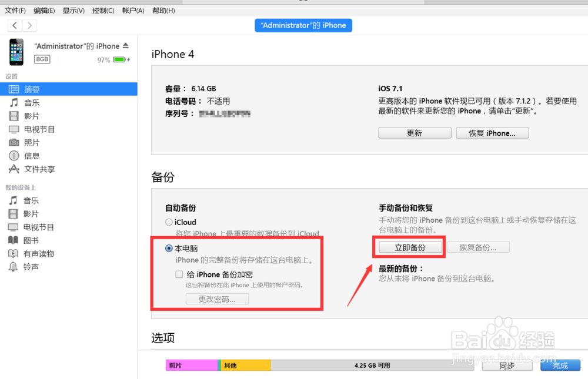Click the 完成 done button
Screen dimensions: 588x379
click(560, 365)
